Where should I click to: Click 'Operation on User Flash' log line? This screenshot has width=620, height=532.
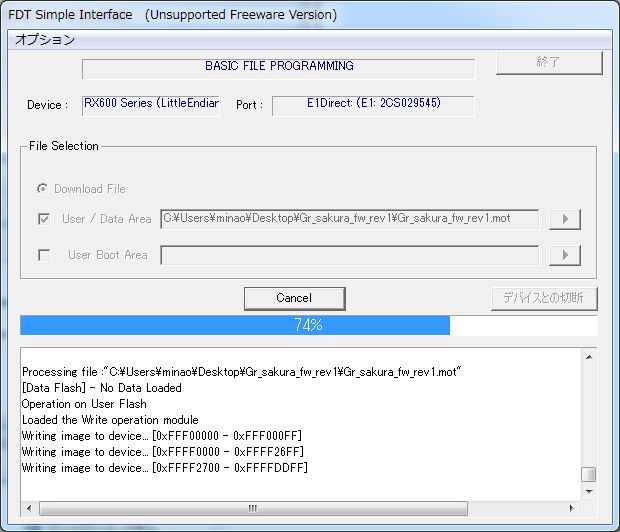click(x=84, y=404)
